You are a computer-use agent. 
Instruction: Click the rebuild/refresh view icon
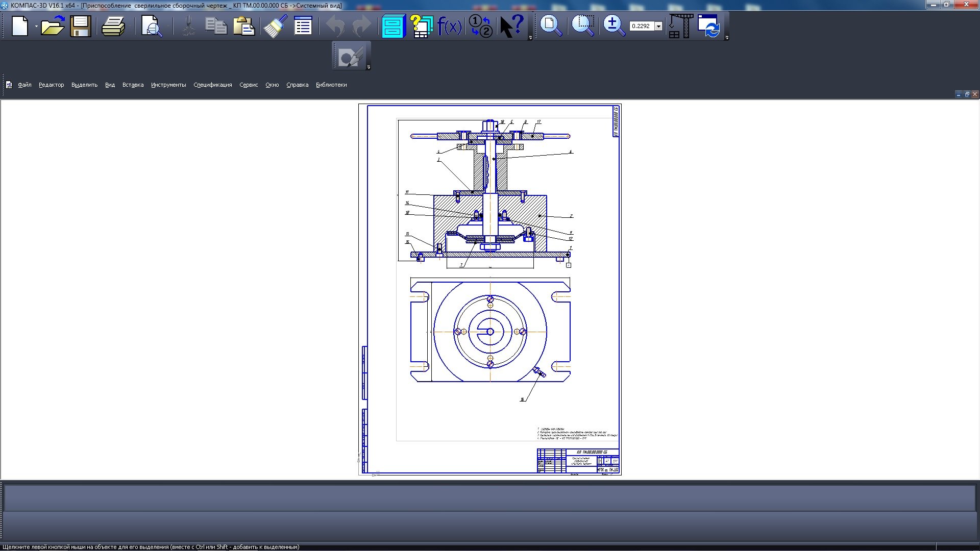(708, 26)
